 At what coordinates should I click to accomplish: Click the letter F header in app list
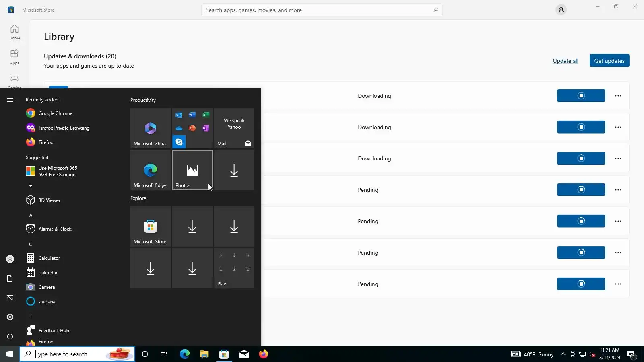coord(31,317)
